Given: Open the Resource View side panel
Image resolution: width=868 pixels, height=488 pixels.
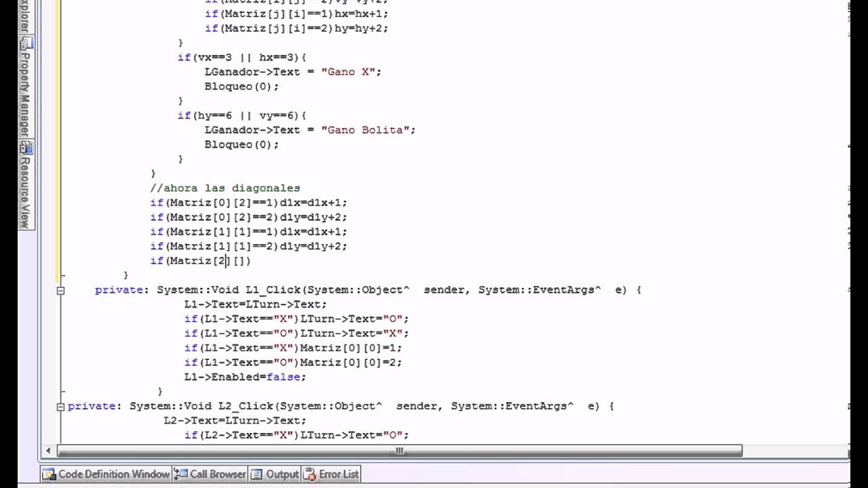Looking at the screenshot, I should [26, 186].
